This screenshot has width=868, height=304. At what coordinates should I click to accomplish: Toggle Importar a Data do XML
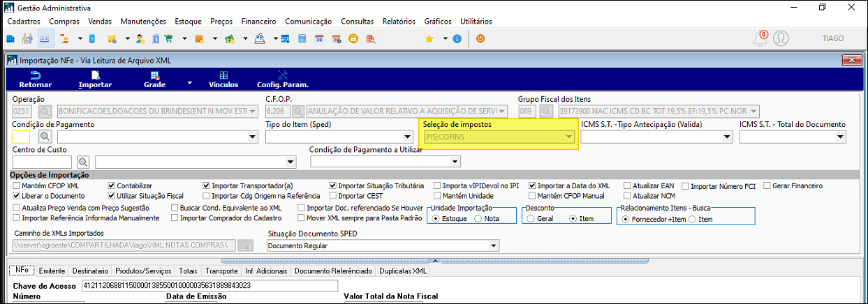point(533,186)
